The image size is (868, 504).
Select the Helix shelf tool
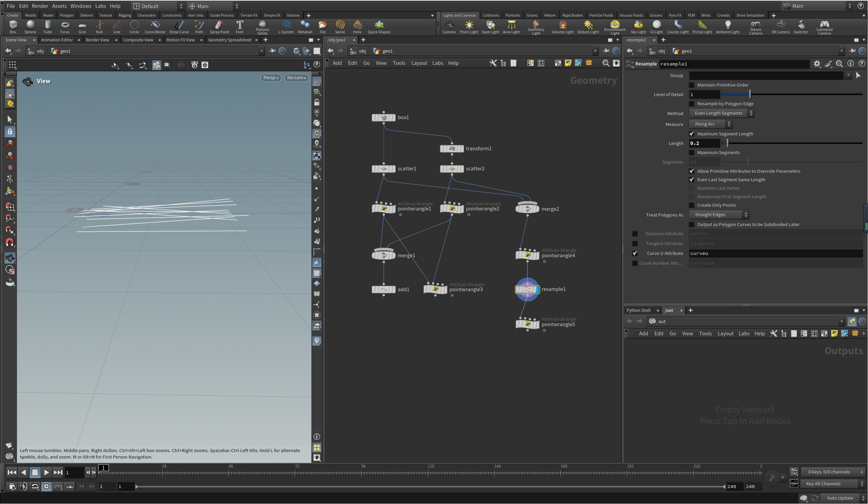(x=357, y=27)
